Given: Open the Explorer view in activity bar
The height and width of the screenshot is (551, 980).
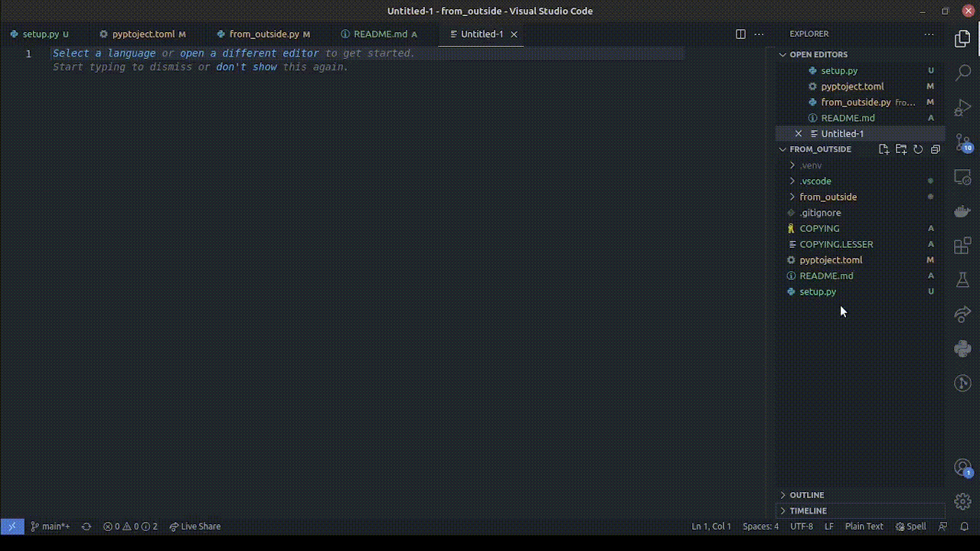Looking at the screenshot, I should click(x=962, y=40).
